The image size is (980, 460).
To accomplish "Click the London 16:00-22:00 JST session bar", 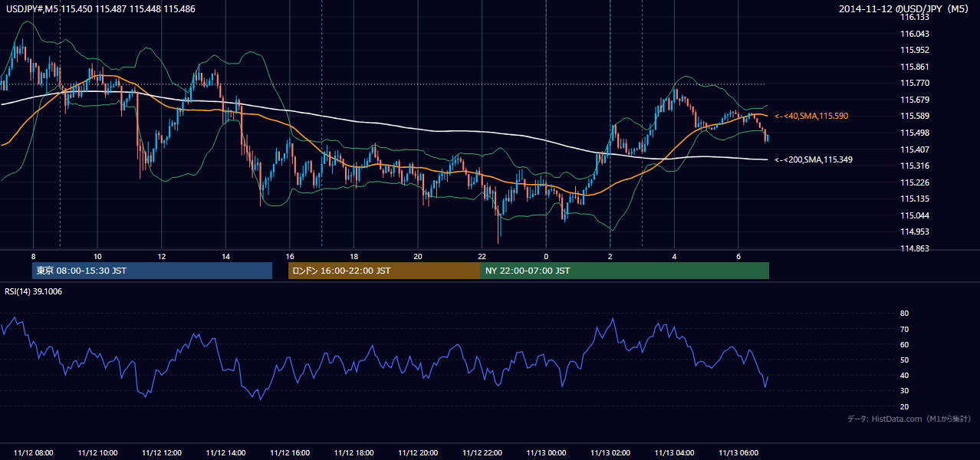I will 384,271.
